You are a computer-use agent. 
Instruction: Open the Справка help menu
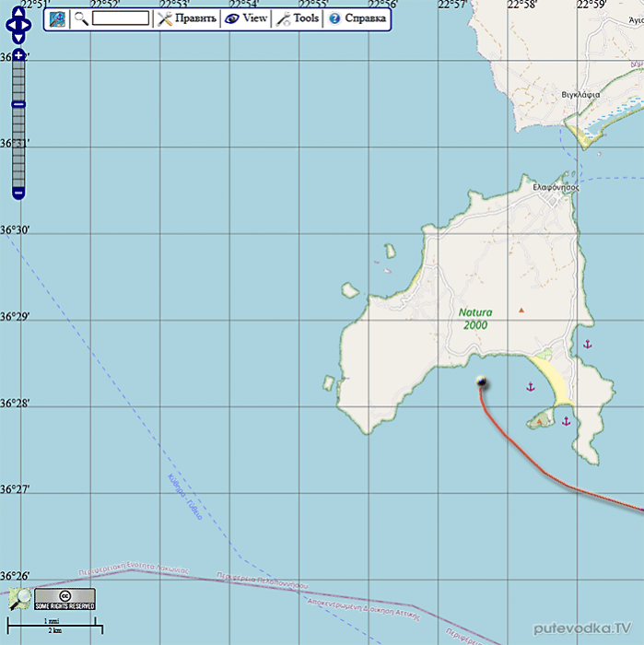coord(357,18)
